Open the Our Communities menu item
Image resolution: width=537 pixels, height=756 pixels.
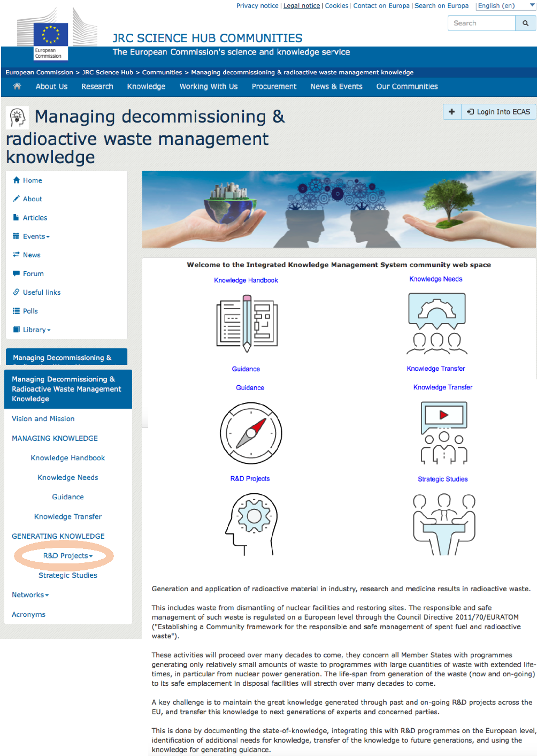click(406, 86)
